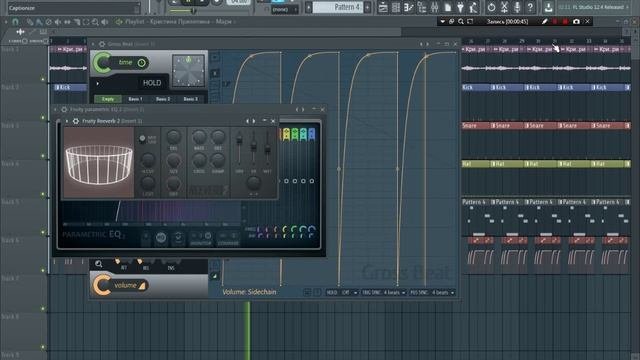Open the Trig Sync 4 beats dropdown
The width and height of the screenshot is (640, 360).
coord(384,293)
